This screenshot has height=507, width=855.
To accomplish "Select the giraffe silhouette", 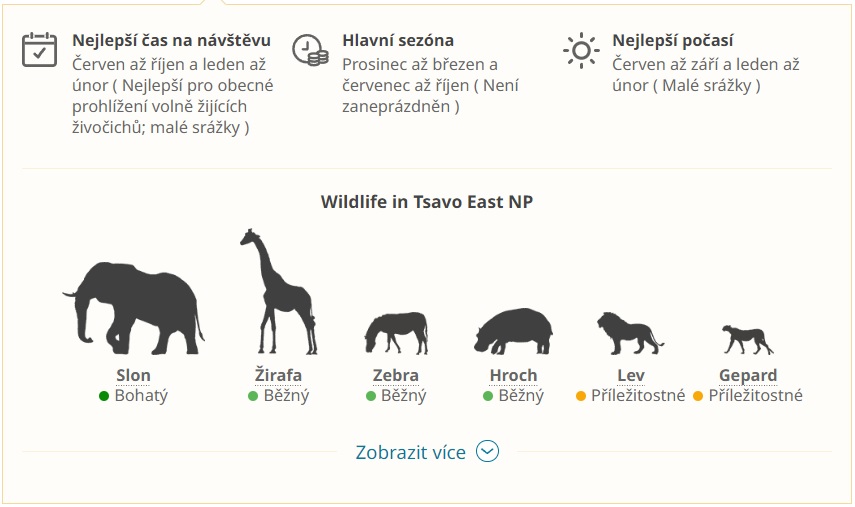I will click(279, 292).
